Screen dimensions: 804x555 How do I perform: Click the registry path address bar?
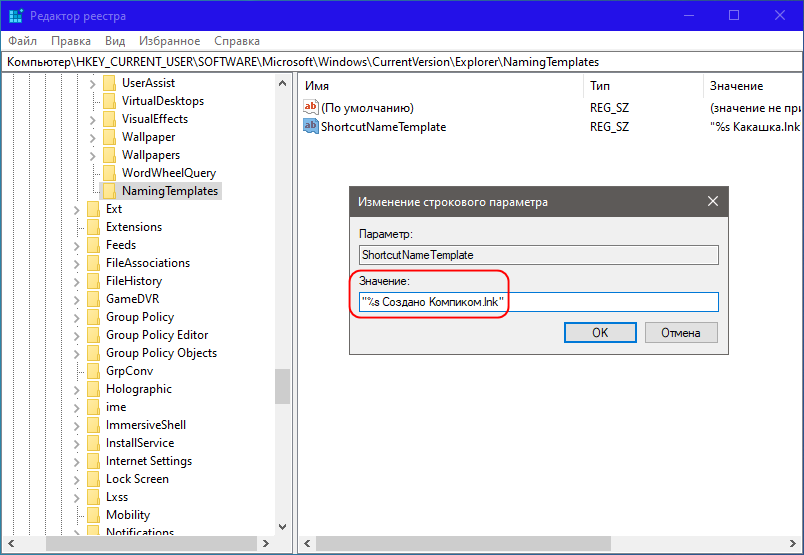(x=402, y=62)
